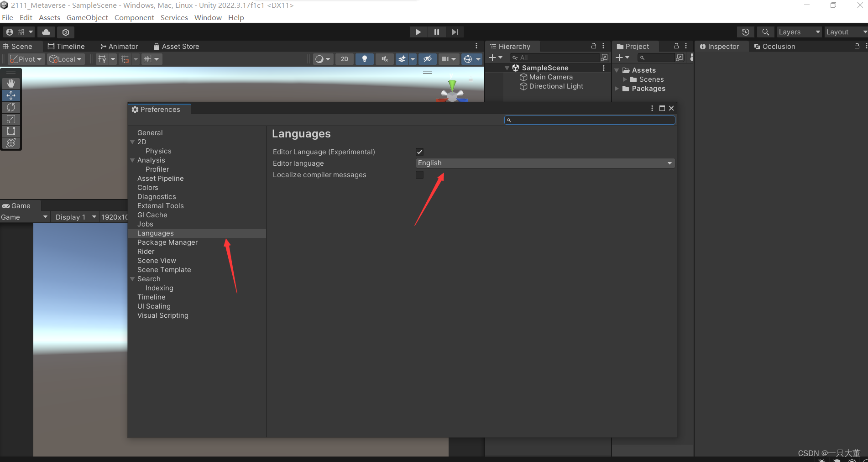
Task: Select the Move tool in Scene toolbar
Action: pos(11,95)
